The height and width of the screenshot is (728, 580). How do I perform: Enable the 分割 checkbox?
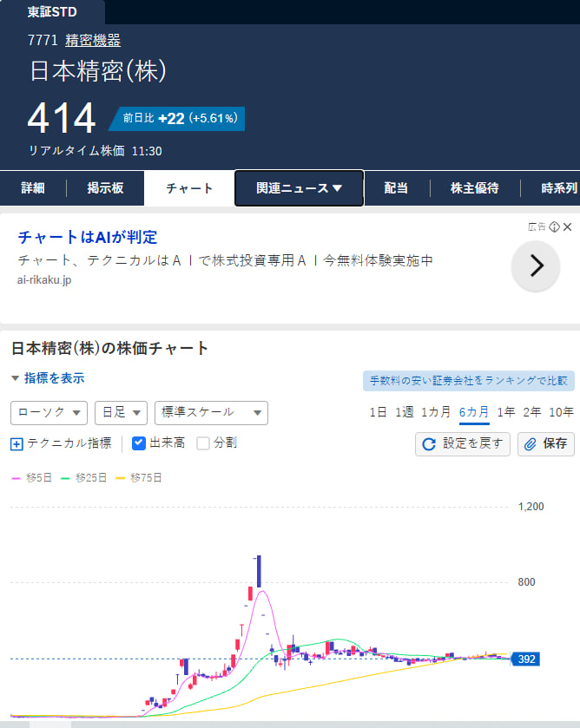(x=203, y=443)
